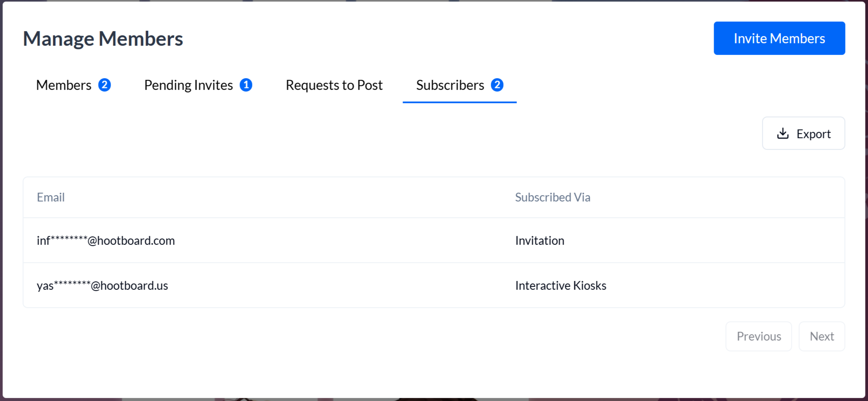Select the Subscribers tab

point(450,85)
